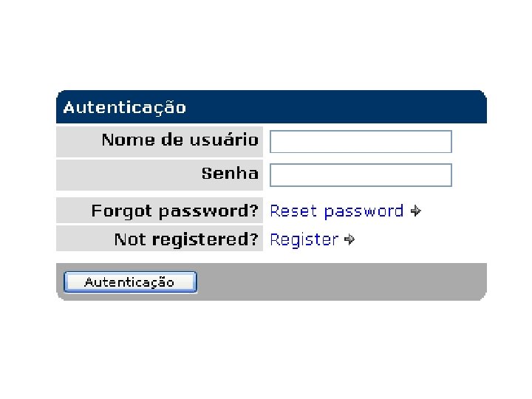Click the Autenticação title in blue header
This screenshot has height=399, width=532.
coord(124,108)
